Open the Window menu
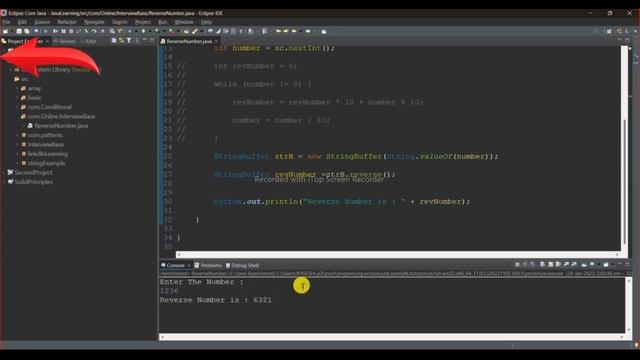This screenshot has width=640, height=360. click(x=184, y=22)
